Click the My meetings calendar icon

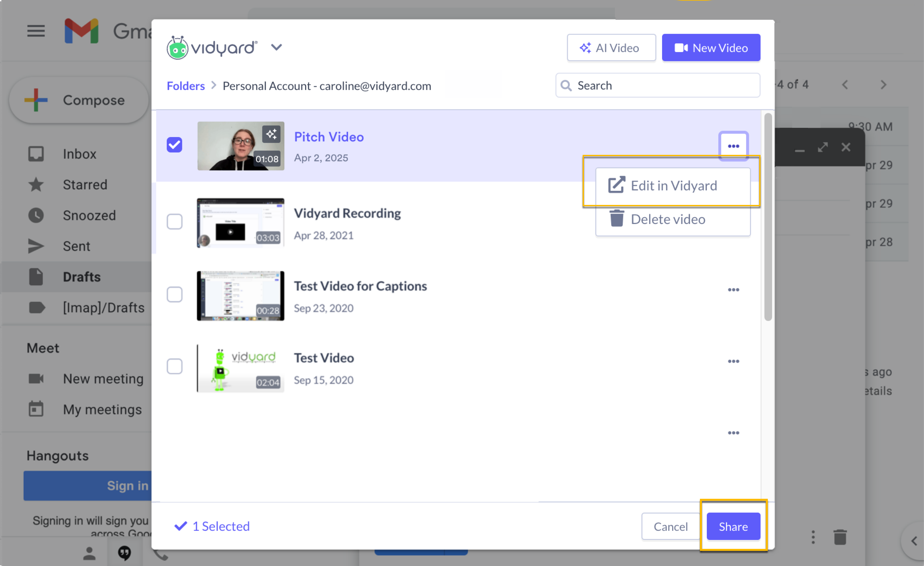[x=36, y=409]
